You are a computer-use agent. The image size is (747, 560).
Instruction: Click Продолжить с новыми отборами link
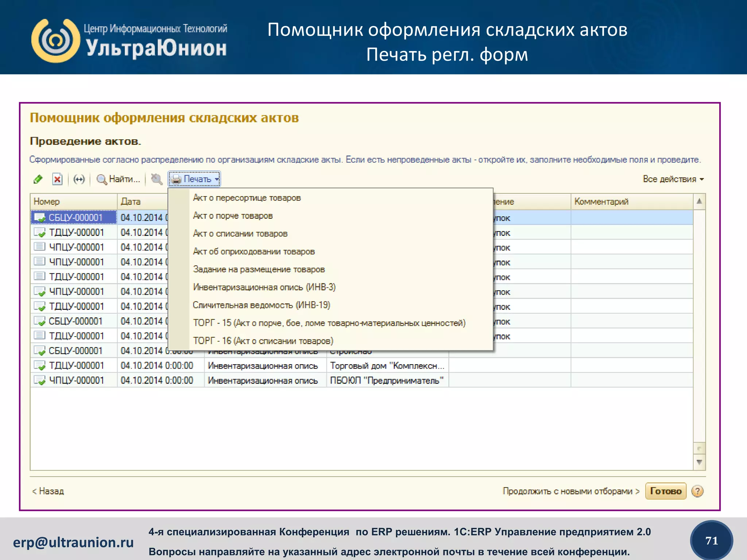point(571,491)
